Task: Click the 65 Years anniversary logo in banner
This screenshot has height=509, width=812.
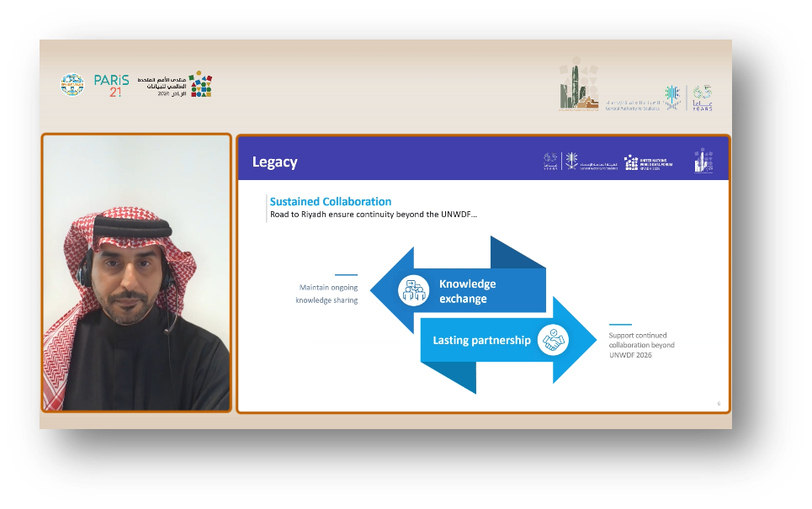Action: point(703,98)
